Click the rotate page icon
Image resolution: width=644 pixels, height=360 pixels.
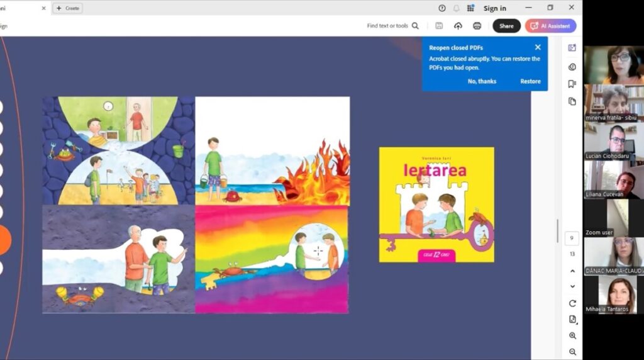click(x=572, y=303)
